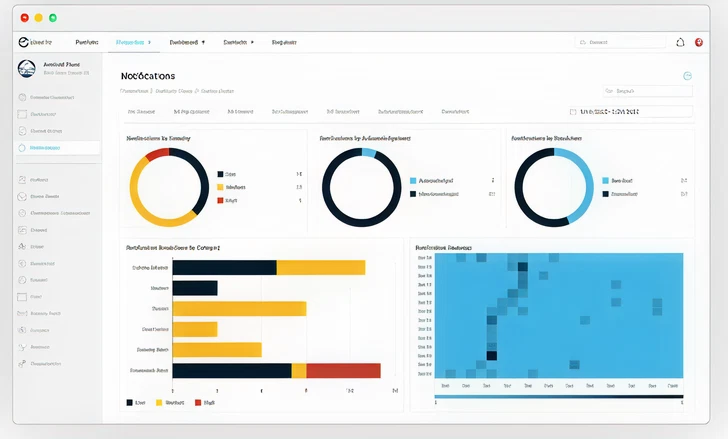Expand the active top navigation dropdown arrow
The width and height of the screenshot is (728, 439).
click(149, 43)
